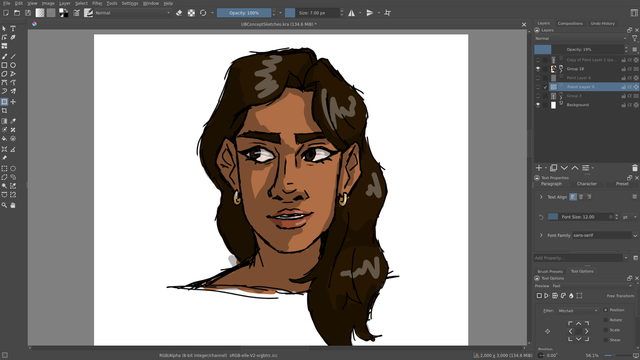
Task: Open the layer blending mode dropdown
Action: (581, 38)
